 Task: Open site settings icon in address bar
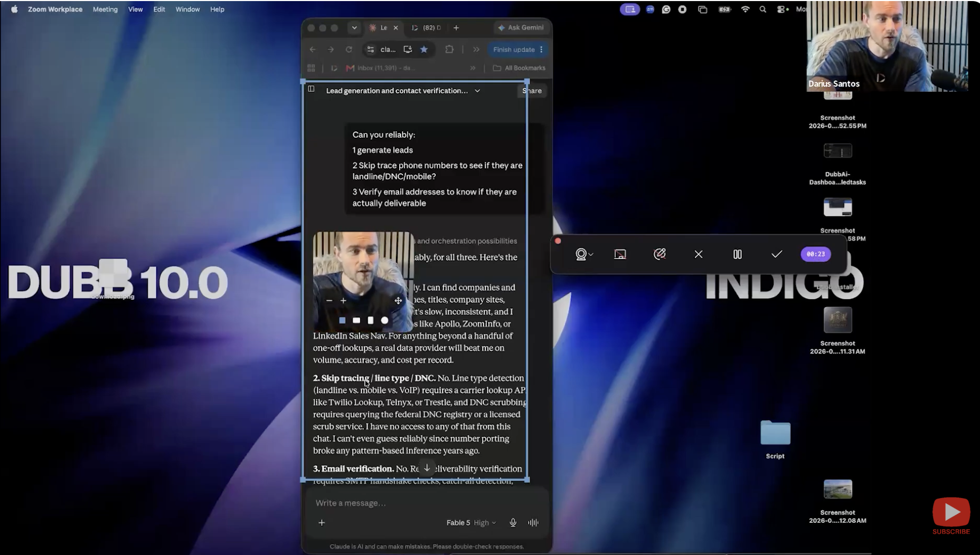[371, 50]
